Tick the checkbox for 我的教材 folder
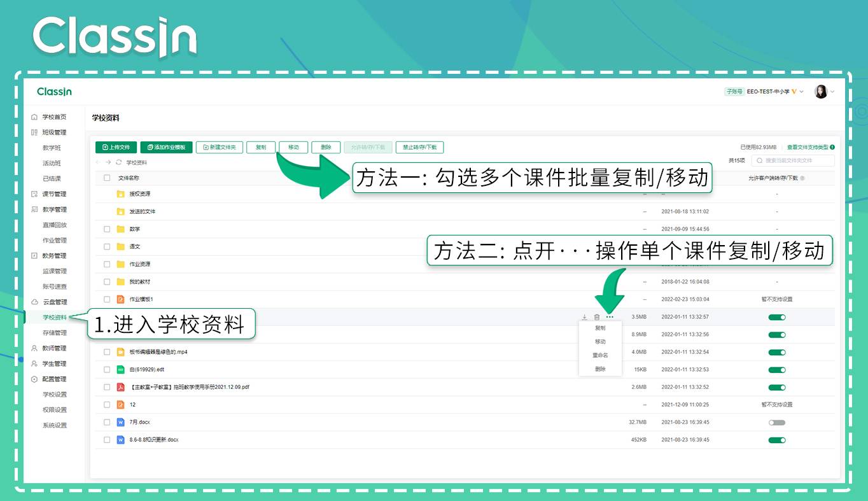Viewport: 868px width, 501px height. (x=107, y=281)
